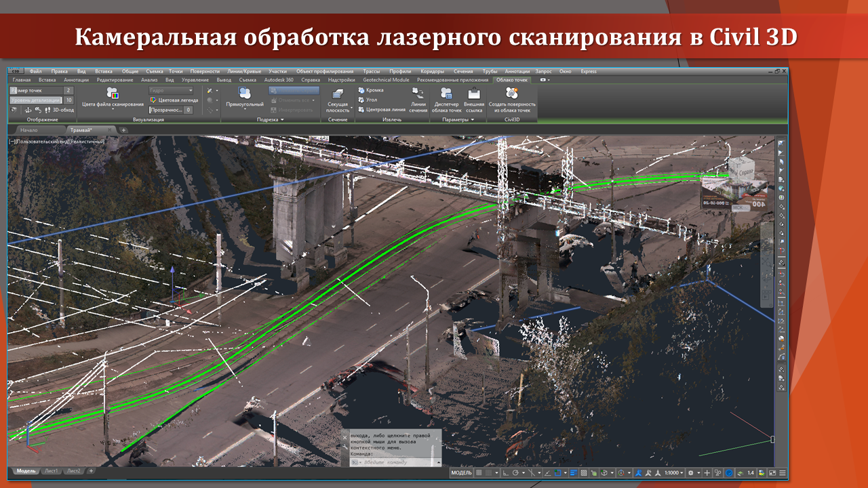Image resolution: width=868 pixels, height=488 pixels.
Task: Expand the Секущая плоскость dropdown arrow
Action: [x=352, y=106]
